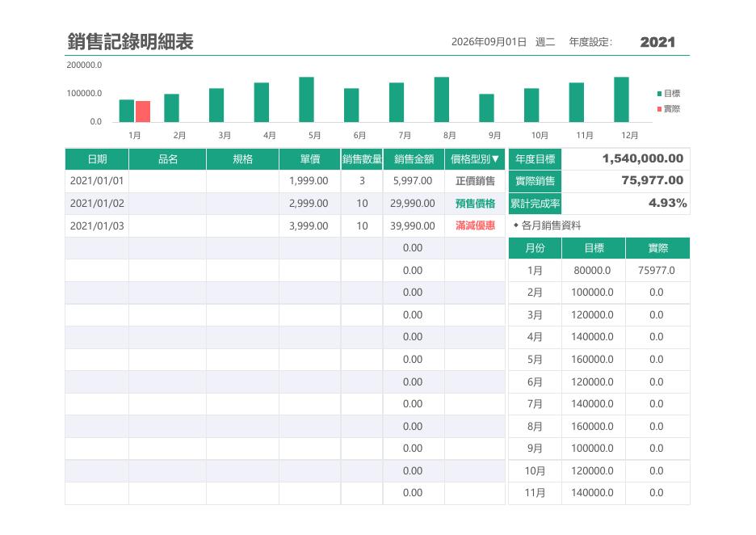Click the 8月 target value 160000.0
Screen dimensions: 756x535
coord(593,427)
